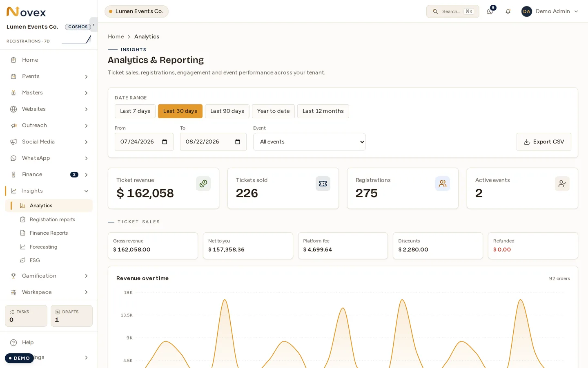Click the search input field
The image size is (588, 368).
coord(453,11)
